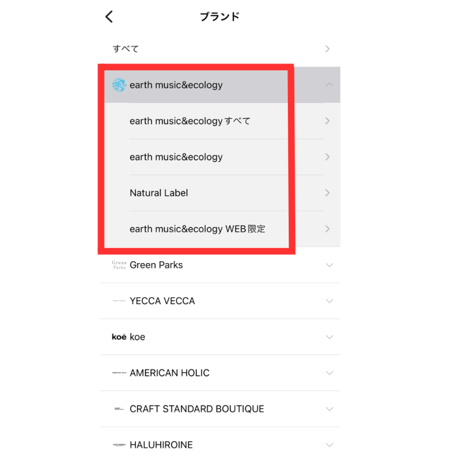Click the Green Parks brand logo

[119, 265]
